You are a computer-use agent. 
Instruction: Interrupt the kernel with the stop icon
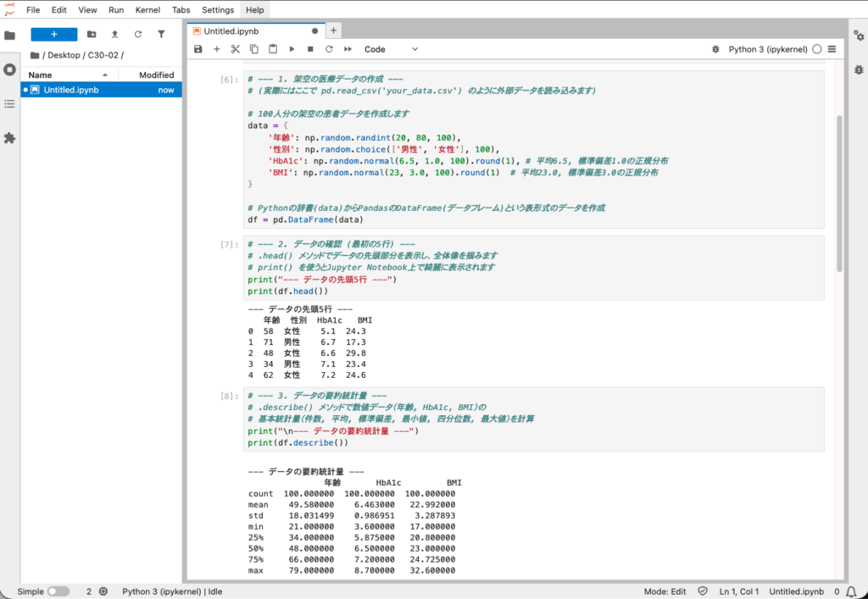310,49
